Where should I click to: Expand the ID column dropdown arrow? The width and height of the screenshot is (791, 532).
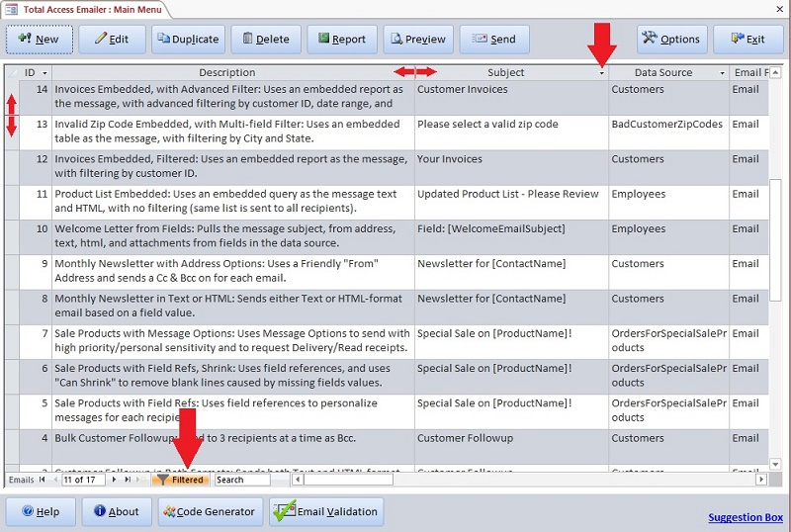(44, 73)
